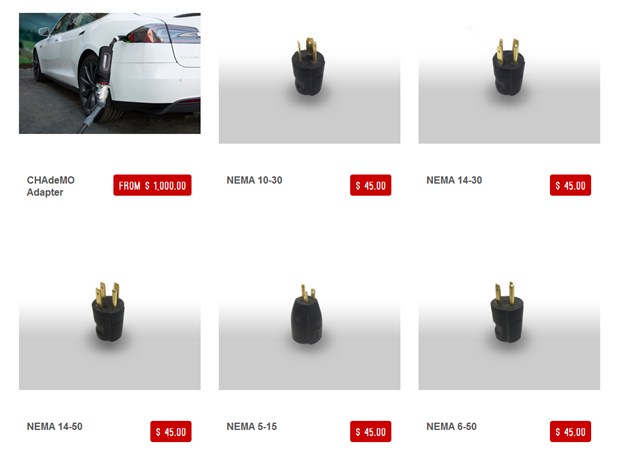Click the $ 45.00 button beside NEMA 6-50
Screen dimensions: 620x457
click(x=570, y=431)
